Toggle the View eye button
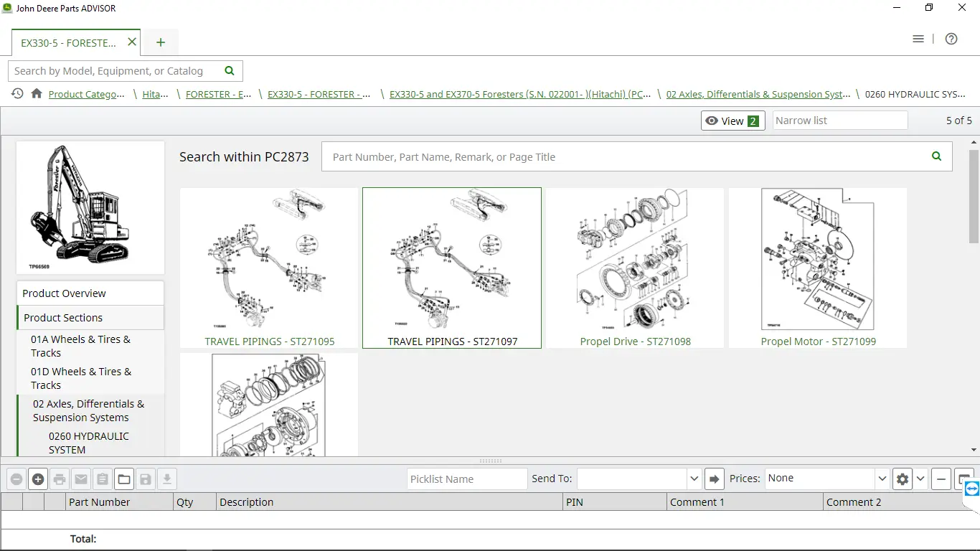980x551 pixels. tap(732, 121)
